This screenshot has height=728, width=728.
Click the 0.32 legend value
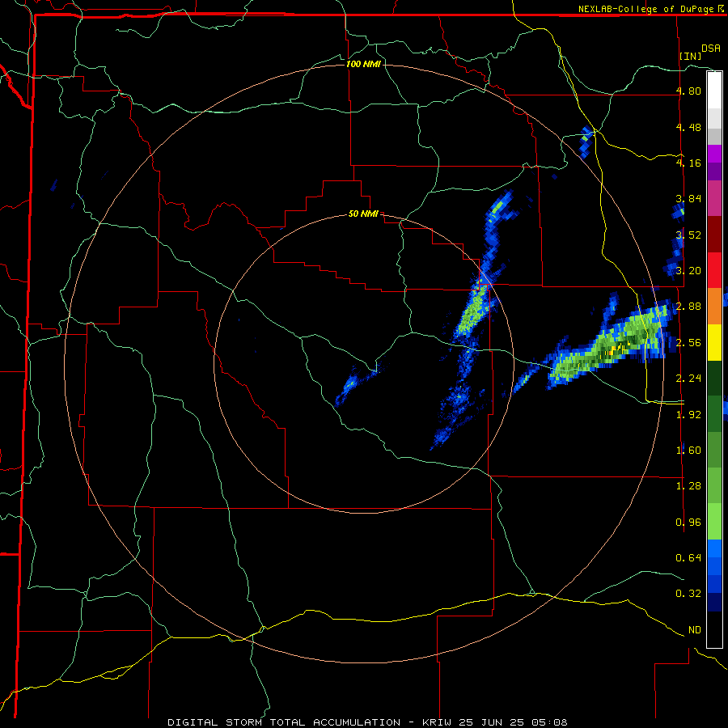pos(688,594)
